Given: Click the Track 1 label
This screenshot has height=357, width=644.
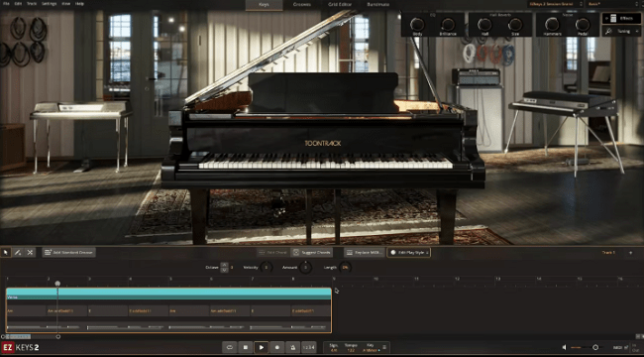Looking at the screenshot, I should [608, 253].
